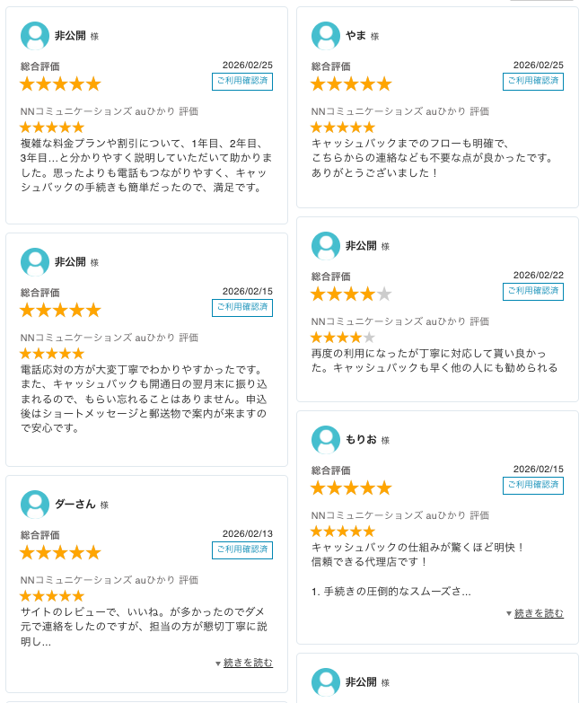Click four-star overall rating in 2026/02/22 review
The width and height of the screenshot is (588, 703).
point(351,294)
